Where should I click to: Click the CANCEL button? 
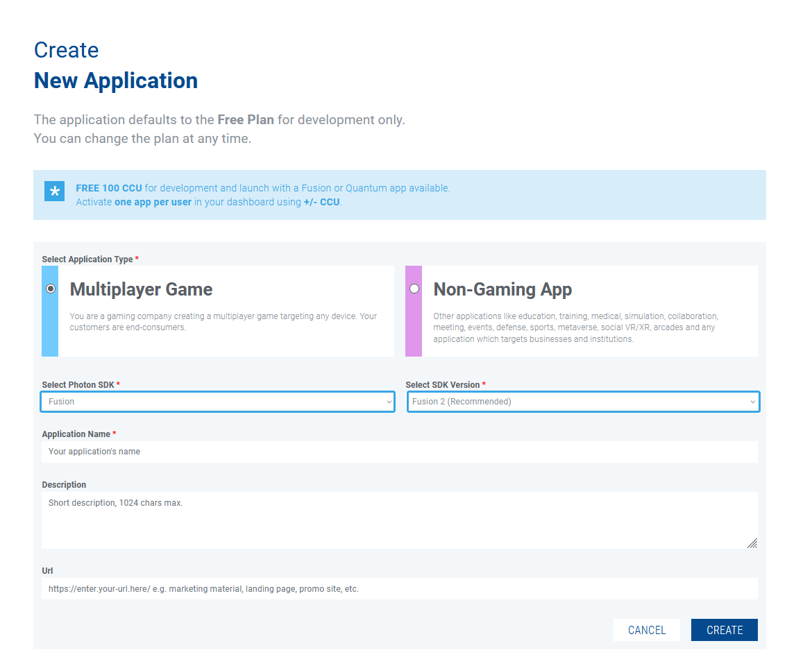[x=646, y=630]
